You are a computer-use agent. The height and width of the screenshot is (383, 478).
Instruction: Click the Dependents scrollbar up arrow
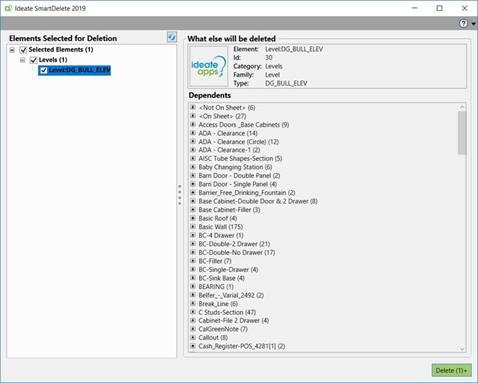click(x=462, y=107)
